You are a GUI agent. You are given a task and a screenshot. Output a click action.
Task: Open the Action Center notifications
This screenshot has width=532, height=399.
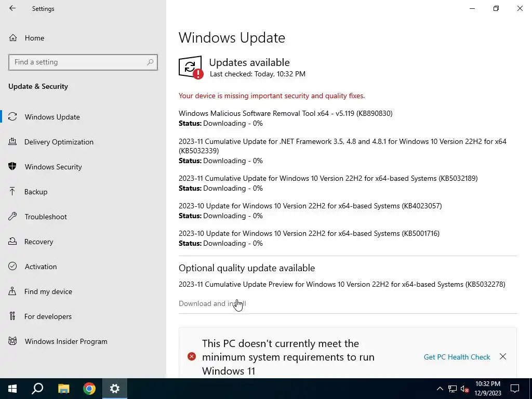515,389
